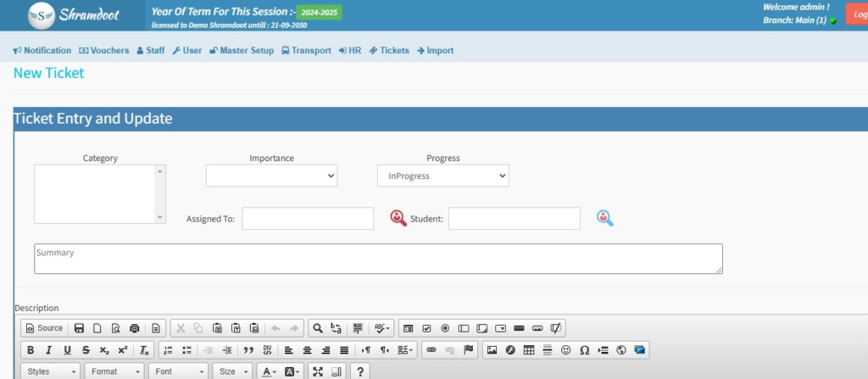The height and width of the screenshot is (379, 868).
Task: Open the Tickets menu
Action: pos(389,50)
